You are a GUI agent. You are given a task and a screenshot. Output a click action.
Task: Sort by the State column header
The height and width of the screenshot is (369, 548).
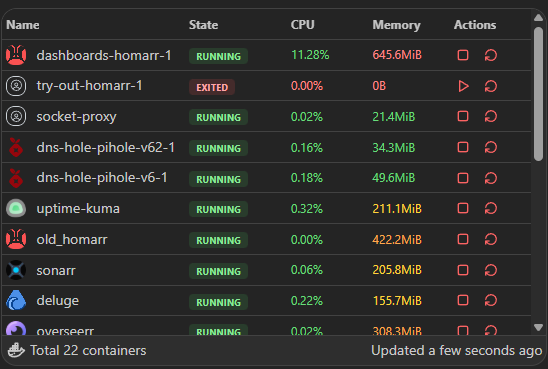(203, 25)
